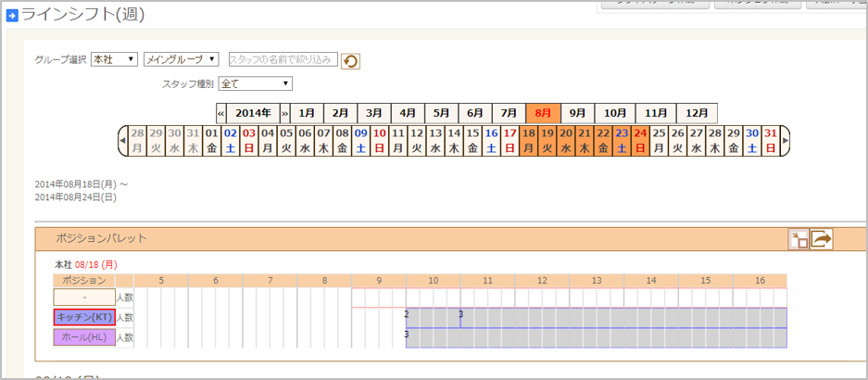Viewport: 868px width, 380px height.
Task: Switch to the 5月 tab
Action: coord(442,113)
